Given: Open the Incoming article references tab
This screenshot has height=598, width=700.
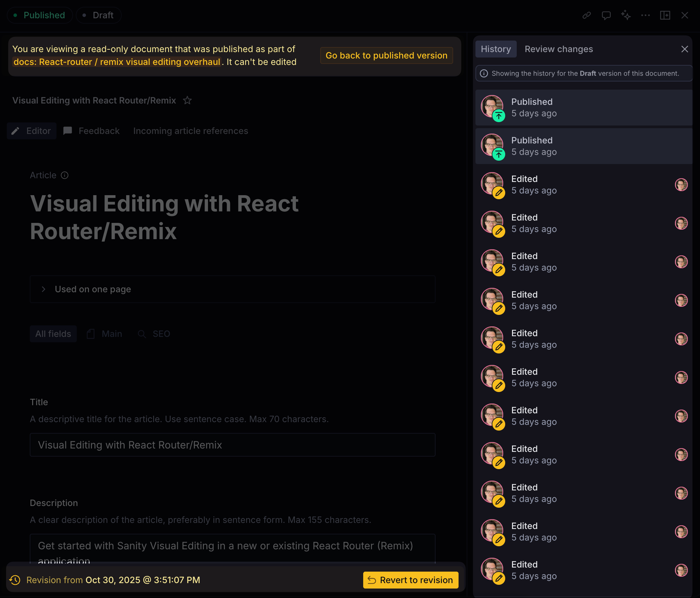Looking at the screenshot, I should point(191,131).
